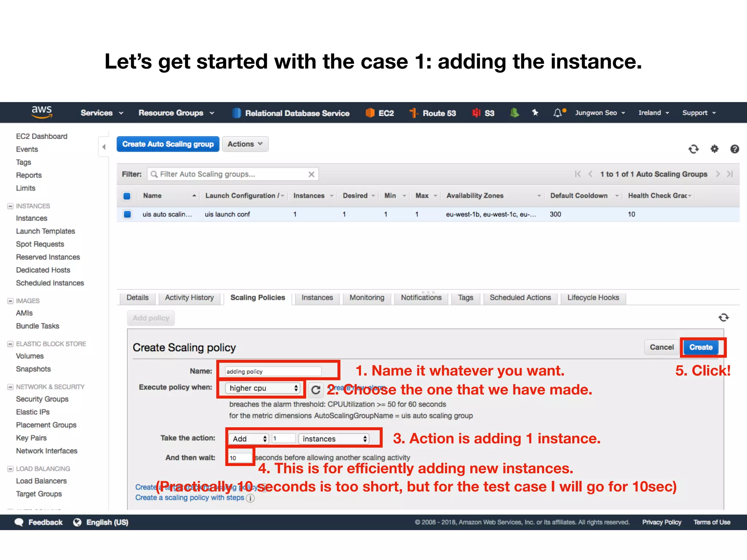
Task: Open Load Balancers in the sidebar
Action: (41, 481)
